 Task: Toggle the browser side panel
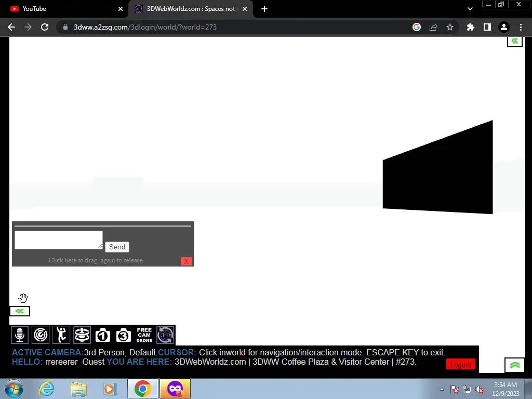(487, 27)
